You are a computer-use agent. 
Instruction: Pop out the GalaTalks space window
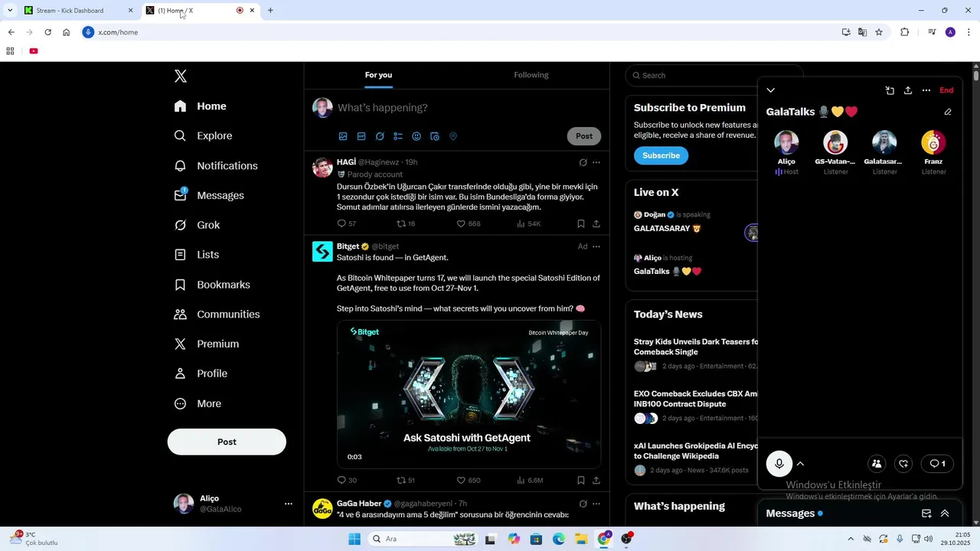coord(890,90)
